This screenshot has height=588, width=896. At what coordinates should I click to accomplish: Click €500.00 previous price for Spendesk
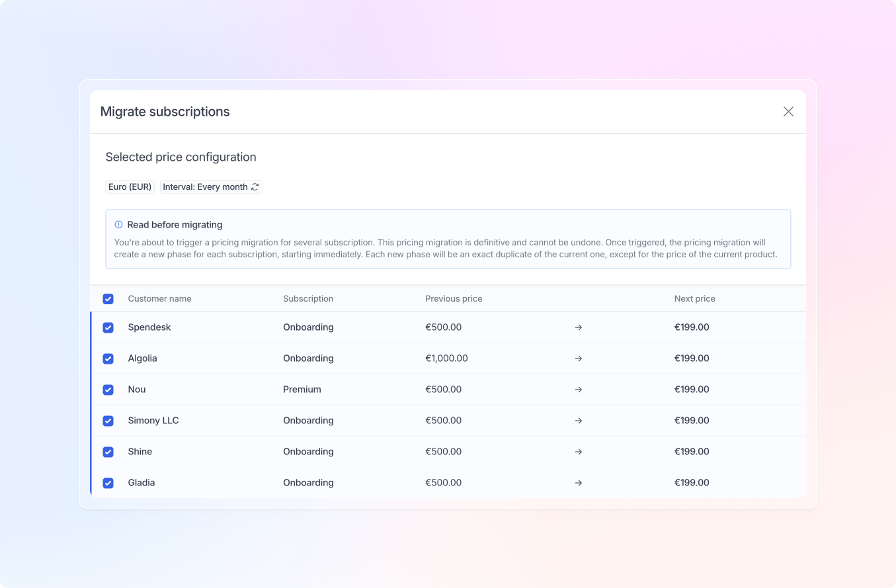pos(444,327)
